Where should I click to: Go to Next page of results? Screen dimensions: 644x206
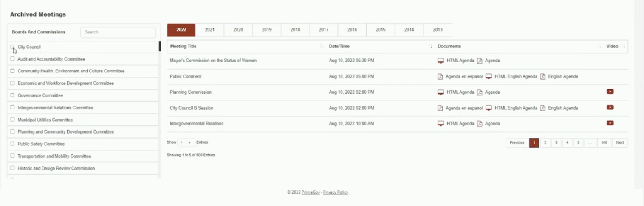point(620,143)
